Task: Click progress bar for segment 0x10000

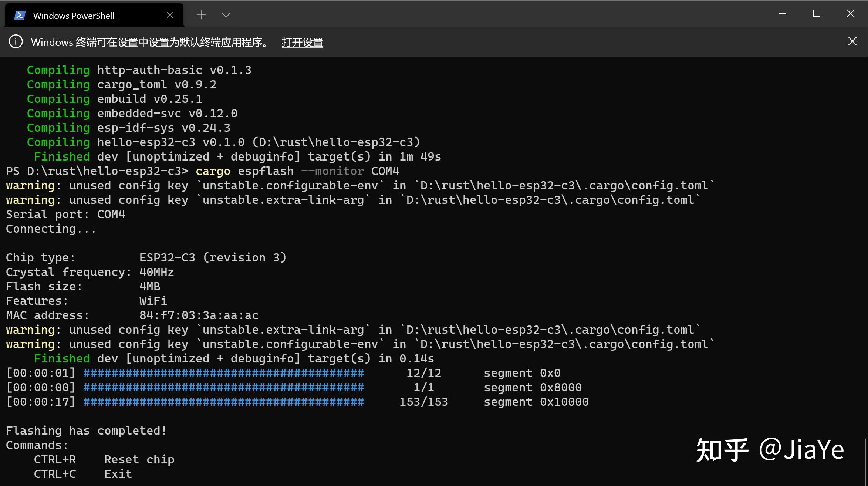Action: click(x=224, y=402)
